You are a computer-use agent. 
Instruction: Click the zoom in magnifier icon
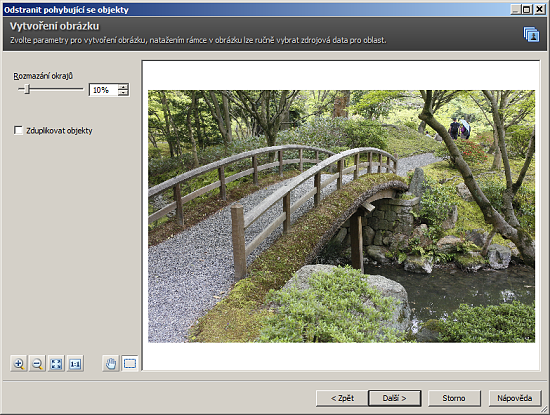coord(19,363)
